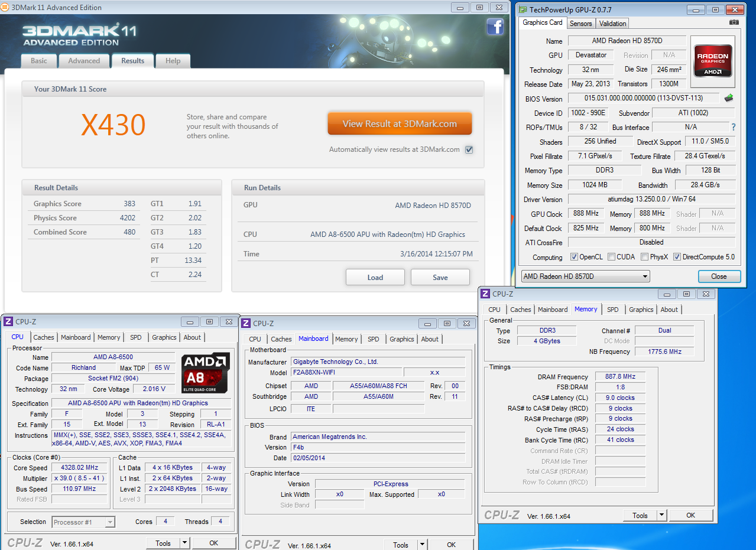
Task: Click the AMD A8 processor logo in CPU-Z
Action: point(205,373)
